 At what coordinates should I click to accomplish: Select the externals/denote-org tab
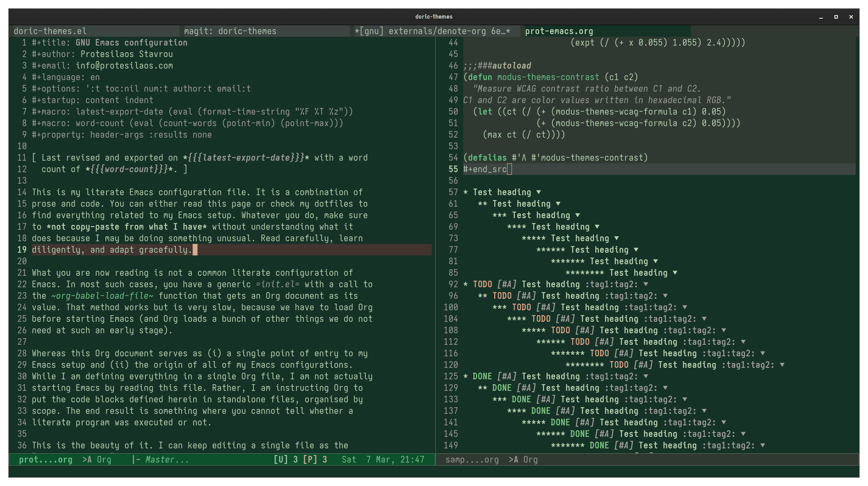pos(432,31)
